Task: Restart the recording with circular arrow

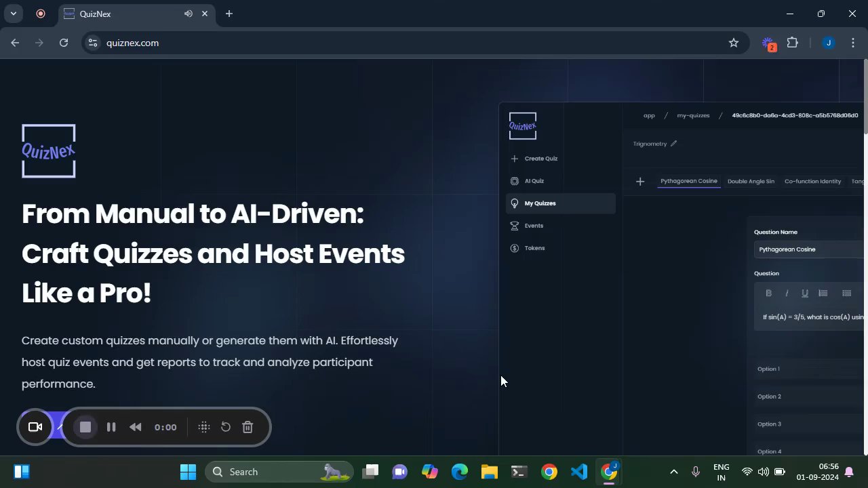Action: coord(226,427)
